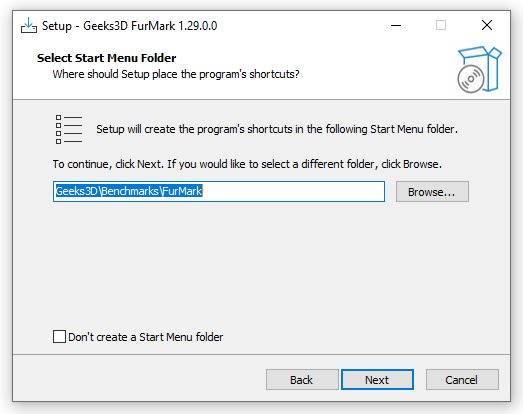This screenshot has height=414, width=523.
Task: Click the title bar text Setup - Geeks3D FurMark
Action: [x=129, y=26]
